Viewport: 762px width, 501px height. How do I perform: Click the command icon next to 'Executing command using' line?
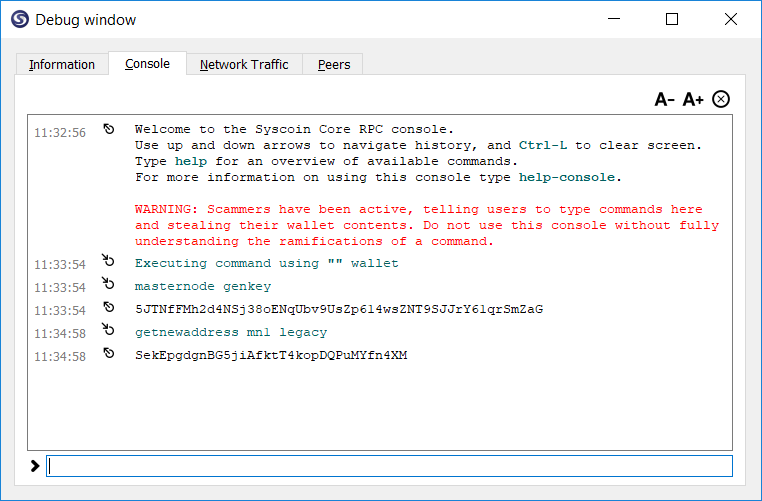click(108, 260)
